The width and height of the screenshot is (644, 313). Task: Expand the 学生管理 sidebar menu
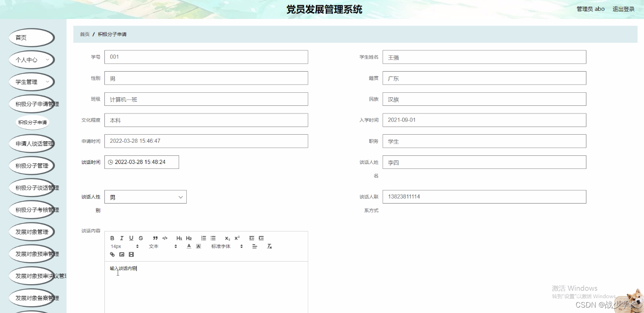pyautogui.click(x=32, y=82)
